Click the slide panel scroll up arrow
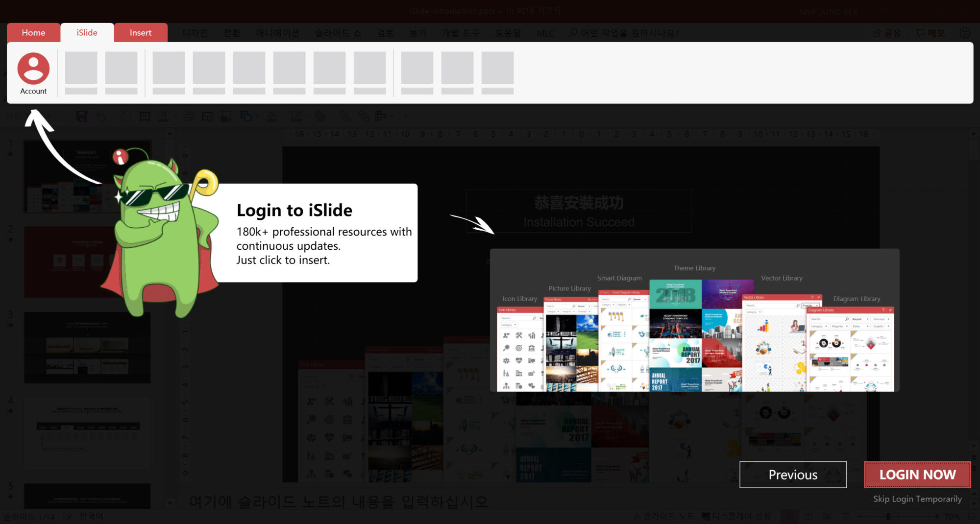 coord(170,133)
